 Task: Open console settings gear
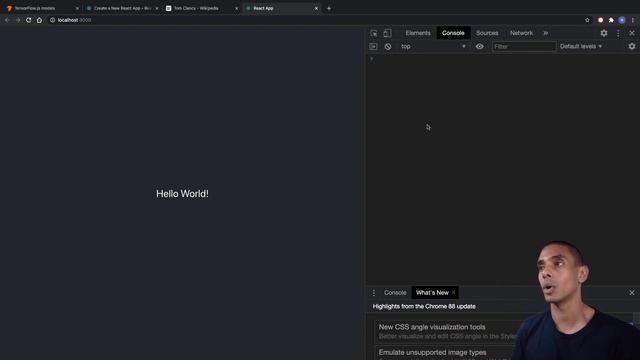tap(632, 47)
